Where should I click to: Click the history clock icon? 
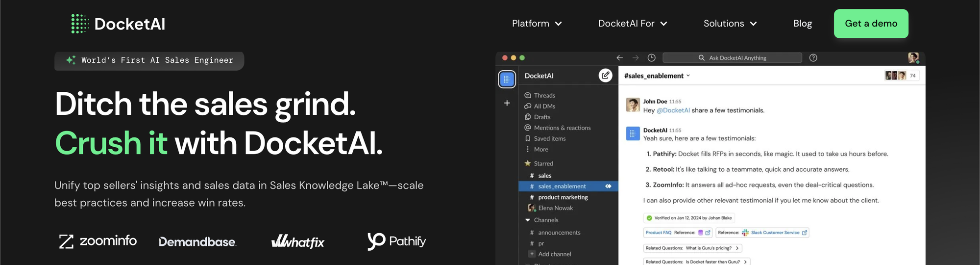651,58
